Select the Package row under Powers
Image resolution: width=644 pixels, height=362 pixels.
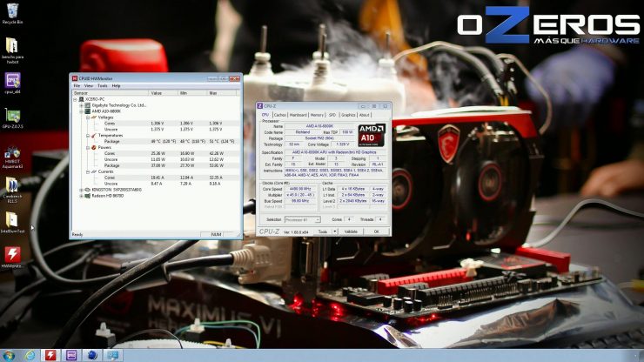pos(156,165)
